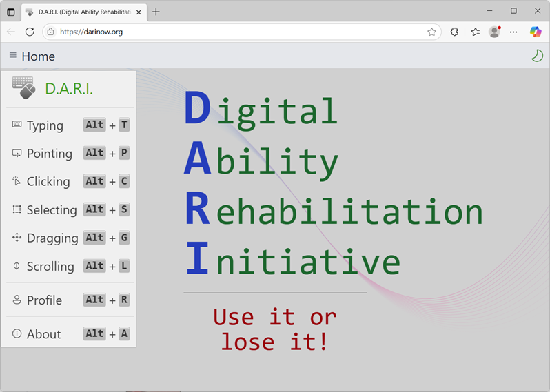Click the R key badge for Profile
This screenshot has height=392, width=550.
tap(124, 300)
